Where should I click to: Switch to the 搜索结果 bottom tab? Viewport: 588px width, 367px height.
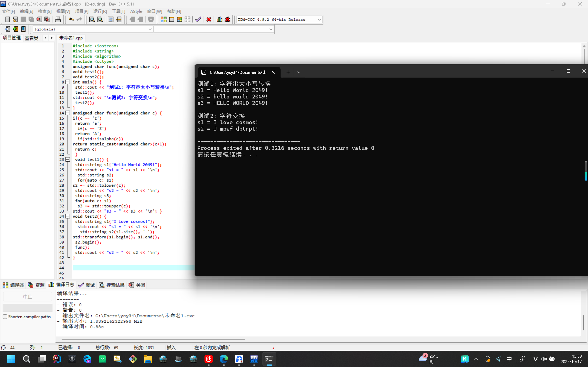click(x=112, y=285)
